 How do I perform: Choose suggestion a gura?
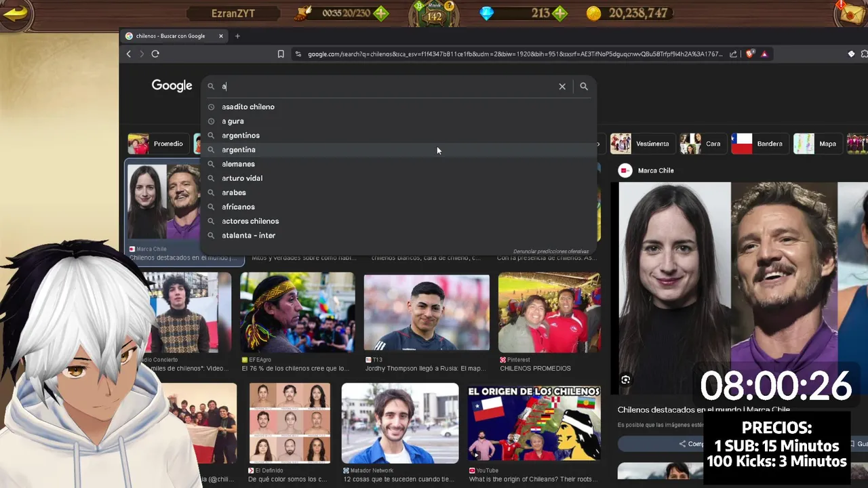pos(399,121)
